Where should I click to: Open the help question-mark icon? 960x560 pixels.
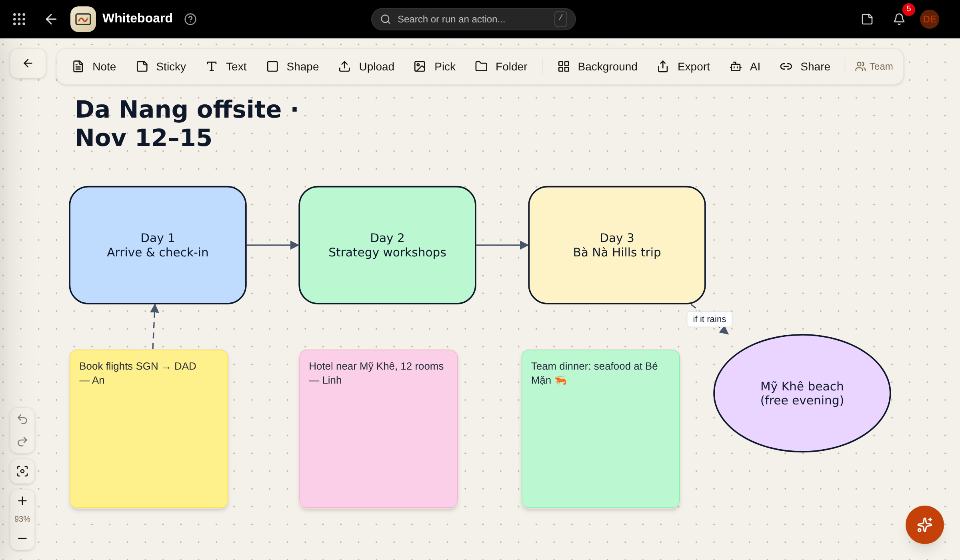click(190, 19)
